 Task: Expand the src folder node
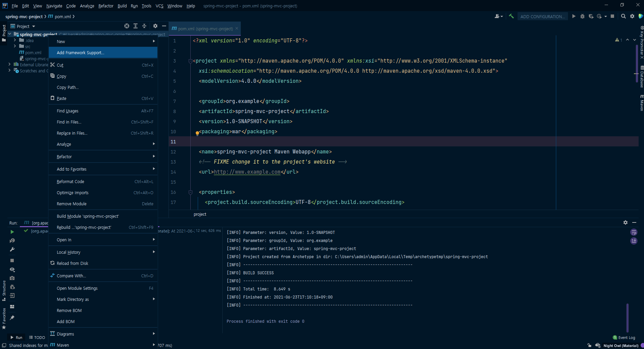(15, 46)
